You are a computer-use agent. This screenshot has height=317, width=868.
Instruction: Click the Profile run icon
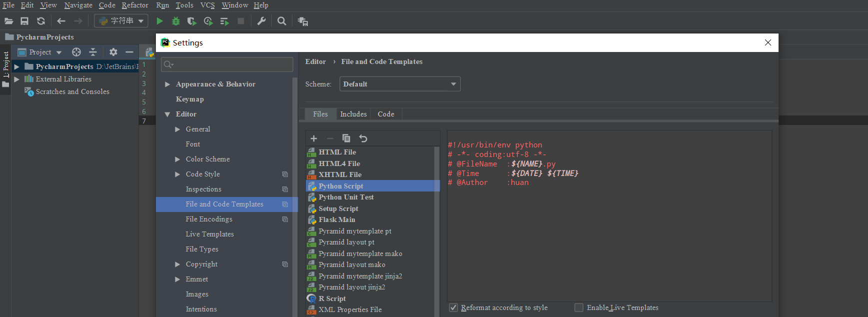pos(208,21)
